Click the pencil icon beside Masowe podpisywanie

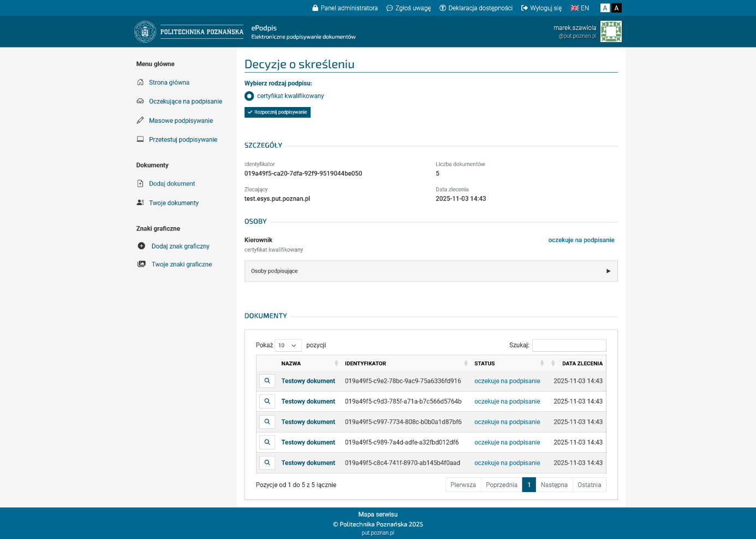140,121
